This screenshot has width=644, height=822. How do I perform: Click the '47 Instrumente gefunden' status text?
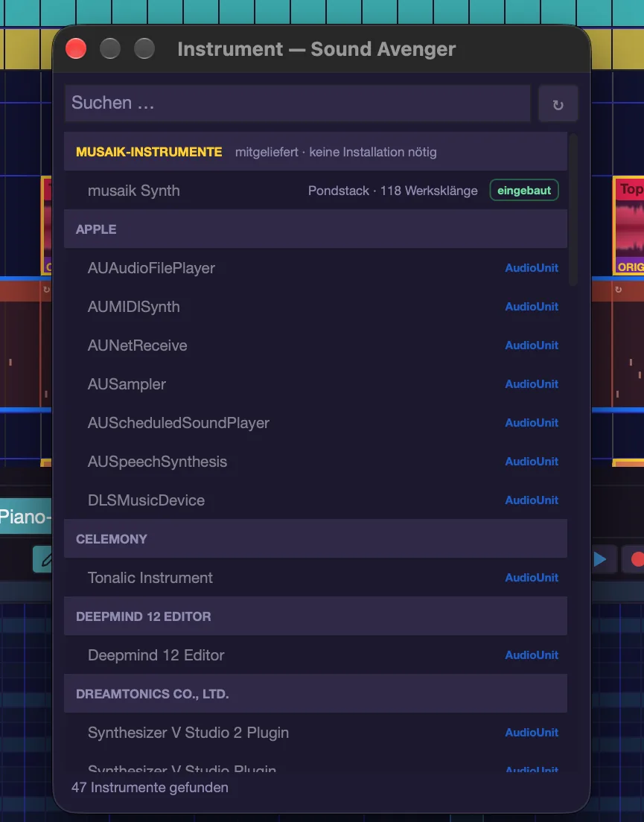click(x=150, y=788)
